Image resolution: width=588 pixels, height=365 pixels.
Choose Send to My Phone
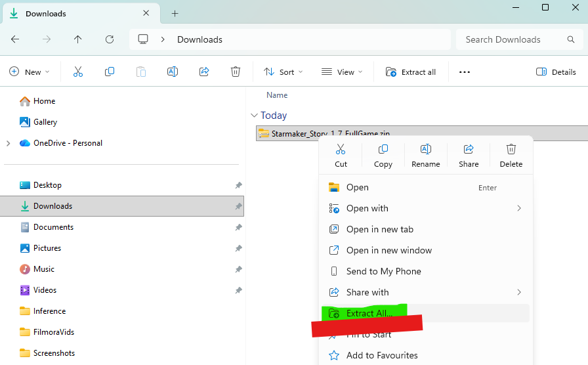pyautogui.click(x=425, y=271)
